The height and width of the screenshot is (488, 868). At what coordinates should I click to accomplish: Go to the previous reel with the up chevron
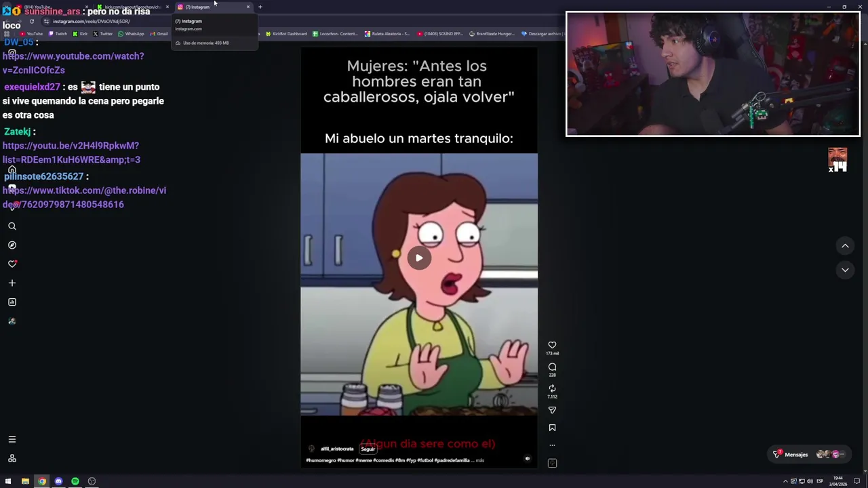click(845, 245)
